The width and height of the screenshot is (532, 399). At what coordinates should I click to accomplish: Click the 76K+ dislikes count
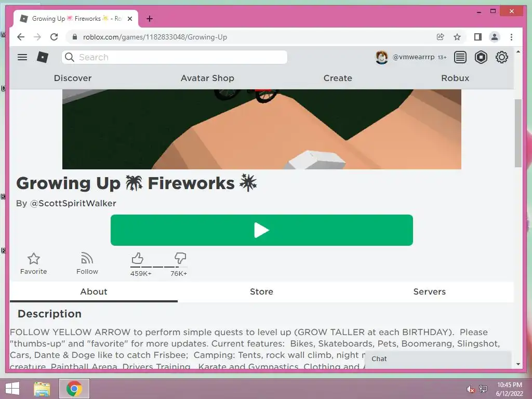(x=179, y=273)
